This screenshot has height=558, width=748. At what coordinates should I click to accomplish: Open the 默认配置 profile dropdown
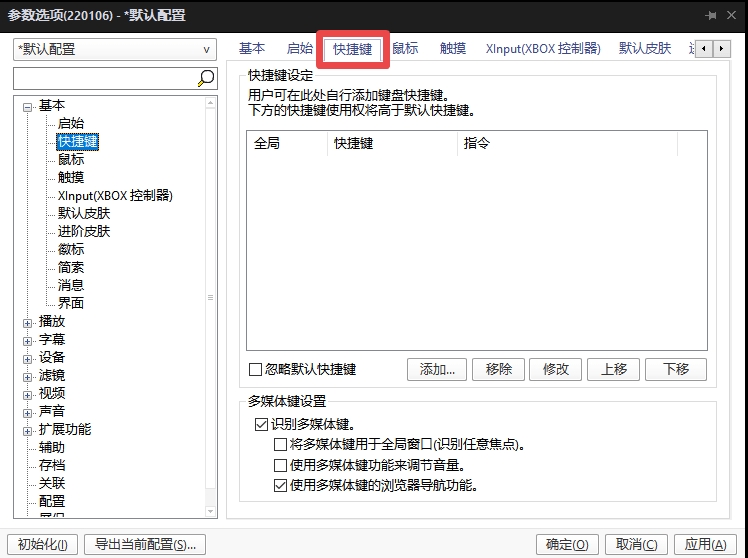(x=115, y=49)
